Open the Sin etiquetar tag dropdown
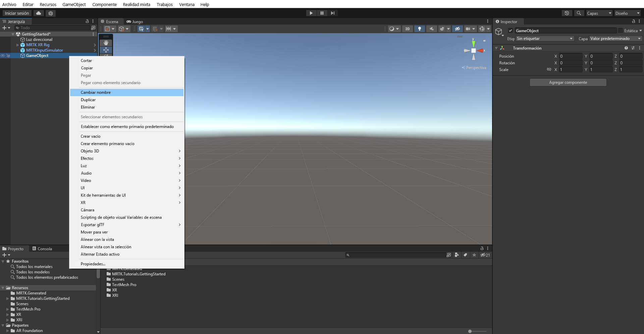This screenshot has height=334, width=644. (545, 39)
